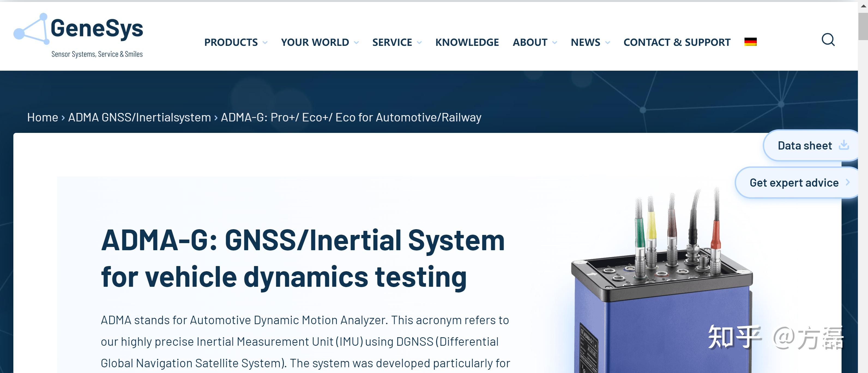Expand the SERVICE menu chevron
This screenshot has width=868, height=373.
420,43
